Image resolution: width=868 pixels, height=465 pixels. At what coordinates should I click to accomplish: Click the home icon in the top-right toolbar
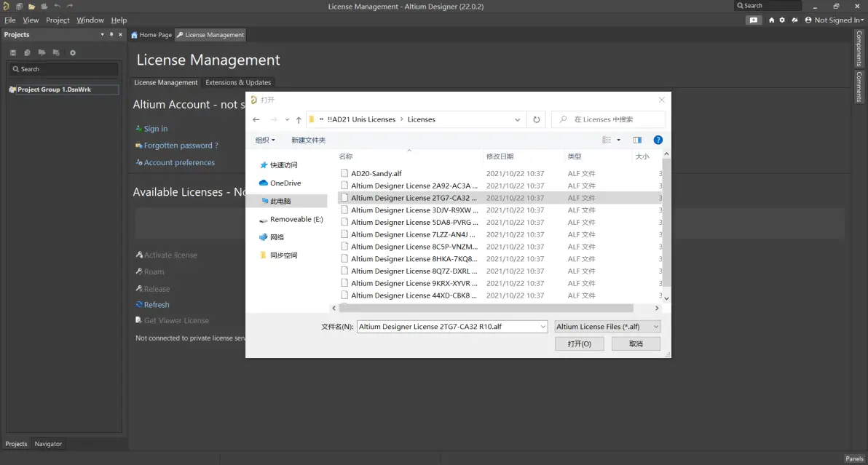(771, 20)
